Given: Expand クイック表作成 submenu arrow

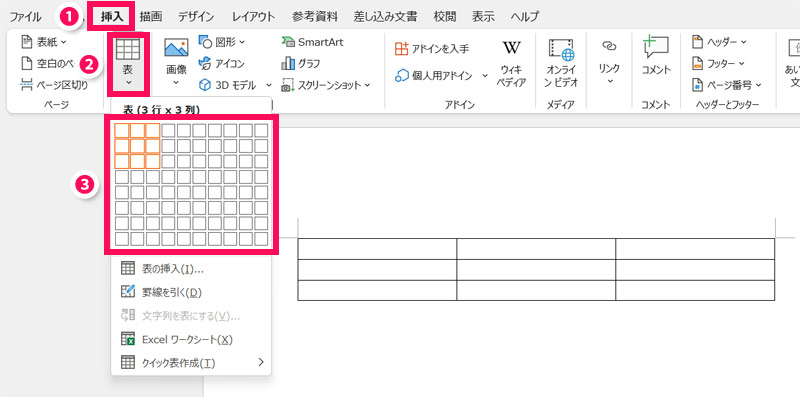Looking at the screenshot, I should pos(261,362).
